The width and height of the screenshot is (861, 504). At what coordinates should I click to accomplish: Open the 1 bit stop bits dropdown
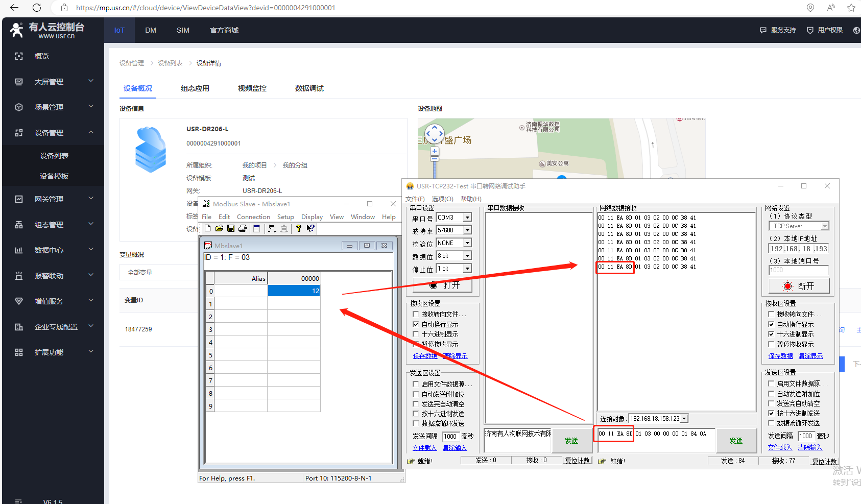pyautogui.click(x=467, y=269)
